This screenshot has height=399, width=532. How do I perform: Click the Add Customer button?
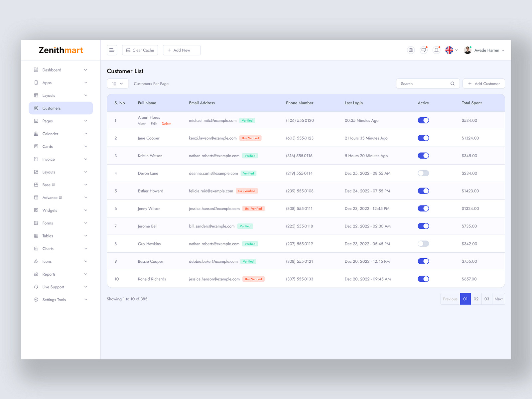483,83
